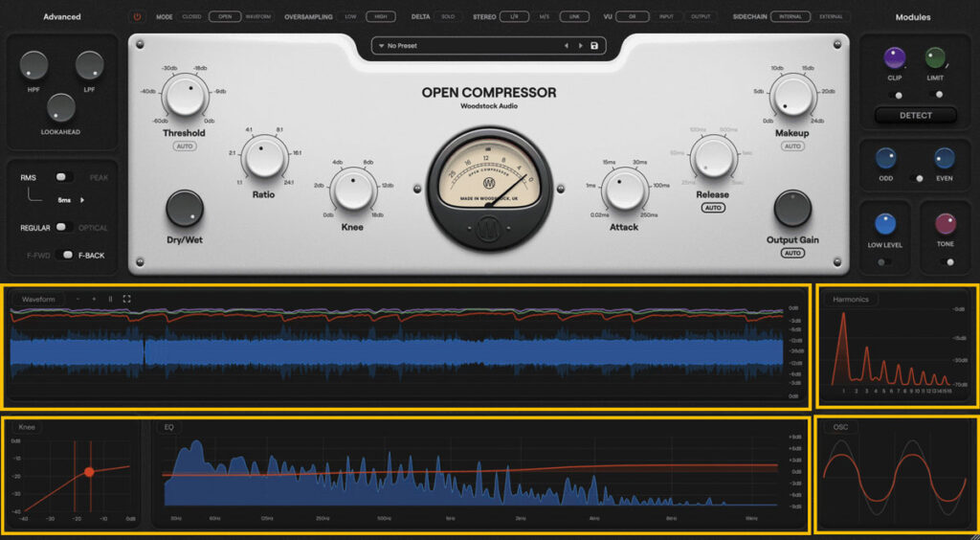Open the OSC panel selector
The width and height of the screenshot is (980, 540).
[840, 427]
